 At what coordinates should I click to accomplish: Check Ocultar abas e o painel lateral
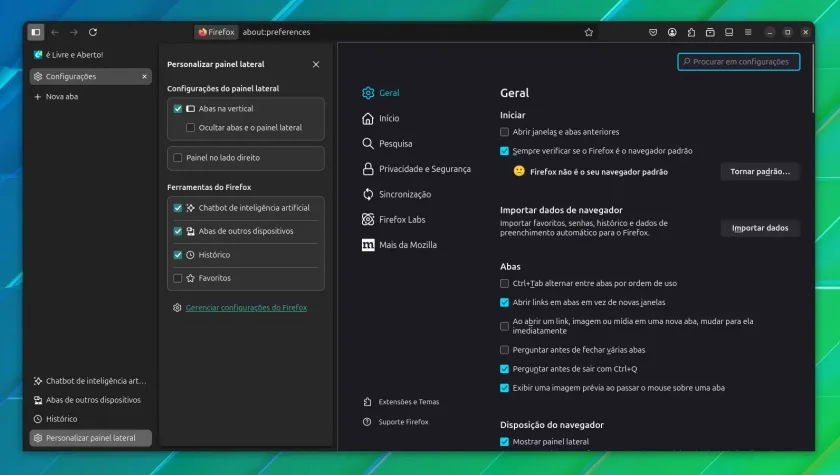click(190, 128)
